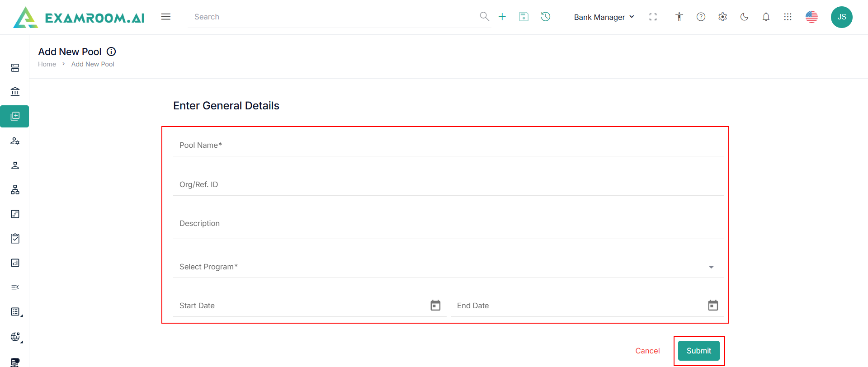The height and width of the screenshot is (367, 868).
Task: Toggle fullscreen mode icon
Action: 653,17
